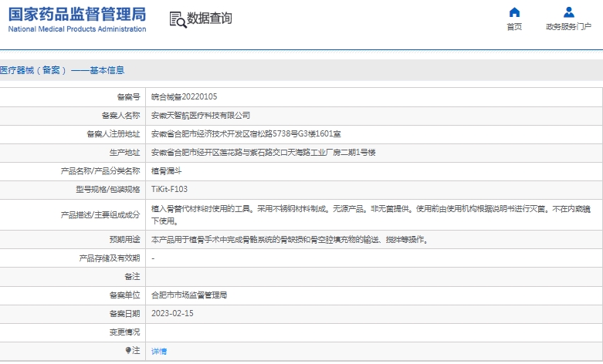Select the 医疗器械（备案）基本信息 heading
Image resolution: width=603 pixels, height=364 pixels.
(62, 70)
